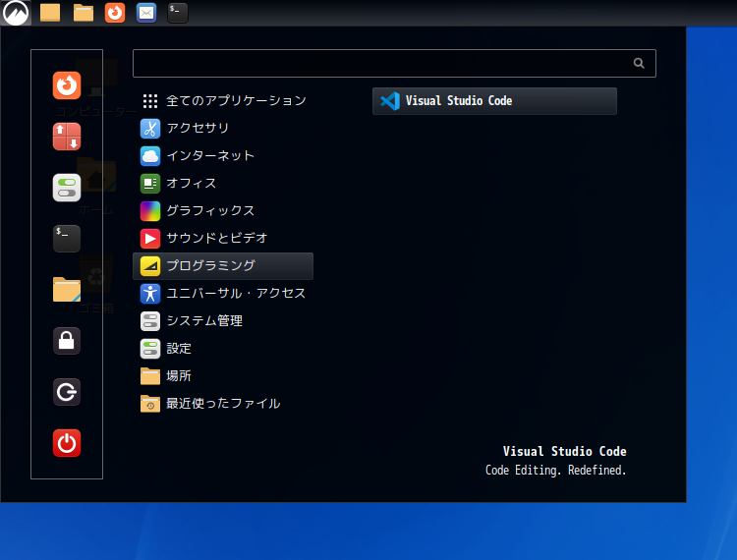Viewport: 737px width, 560px height.
Task: Shut down with the red power icon
Action: click(67, 443)
